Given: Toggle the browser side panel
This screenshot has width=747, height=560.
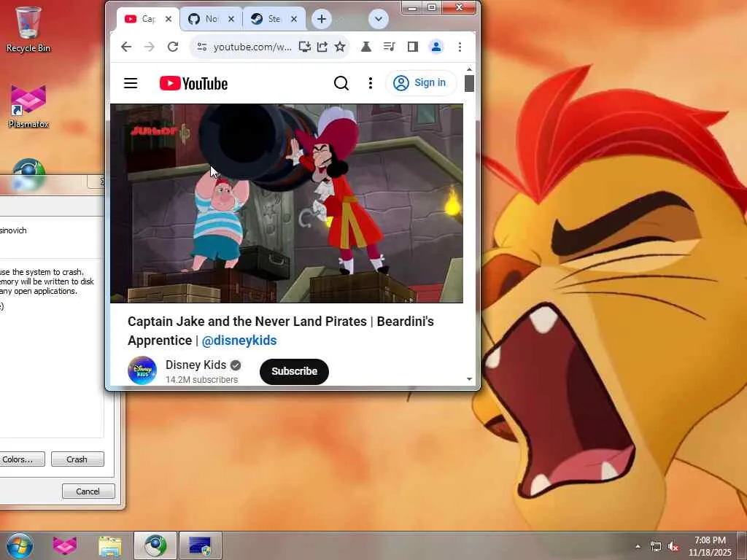Looking at the screenshot, I should [x=413, y=47].
